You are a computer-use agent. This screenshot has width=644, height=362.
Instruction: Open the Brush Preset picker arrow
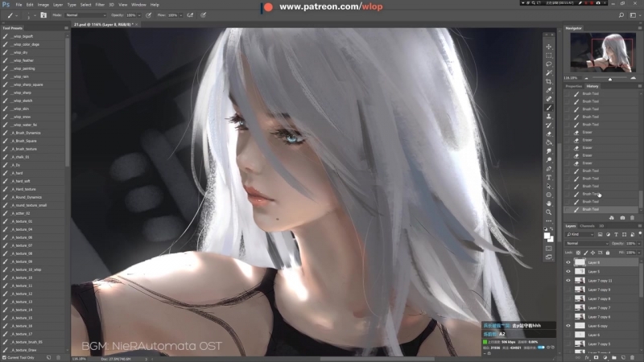pyautogui.click(x=35, y=15)
